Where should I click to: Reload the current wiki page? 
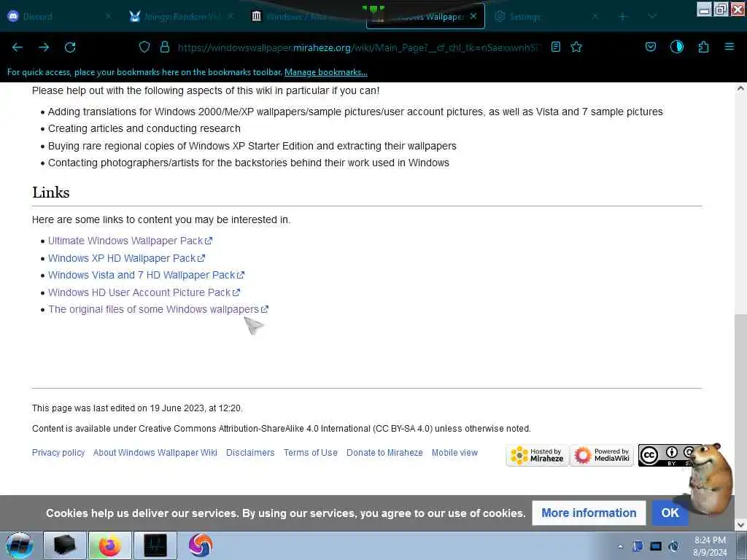coord(70,47)
